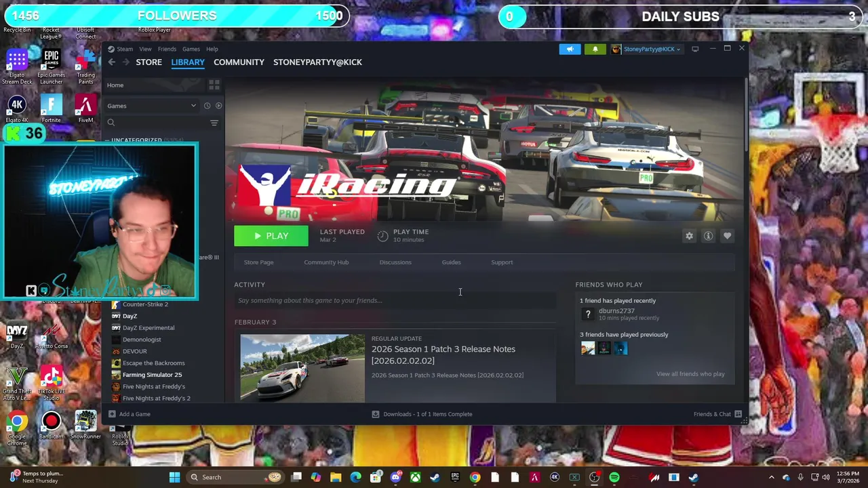Image resolution: width=868 pixels, height=488 pixels.
Task: Toggle the ready-to-play filter icon
Action: click(x=218, y=106)
